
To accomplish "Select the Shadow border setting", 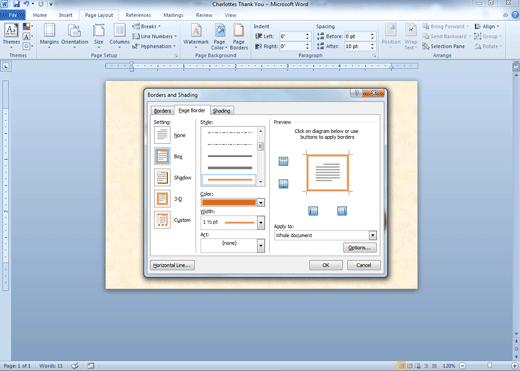I will click(162, 177).
